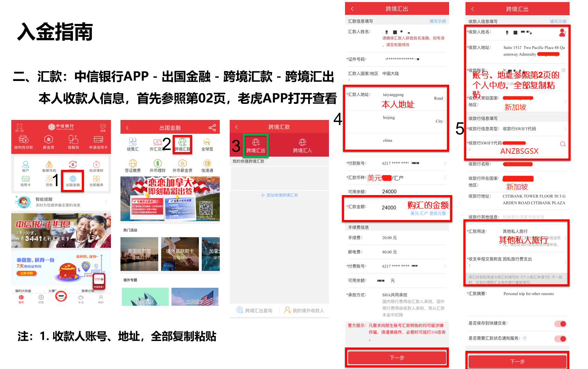Viewport: 588px width, 369px height.
Task: Go back from 跨境汇款 screen
Action: [x=236, y=127]
